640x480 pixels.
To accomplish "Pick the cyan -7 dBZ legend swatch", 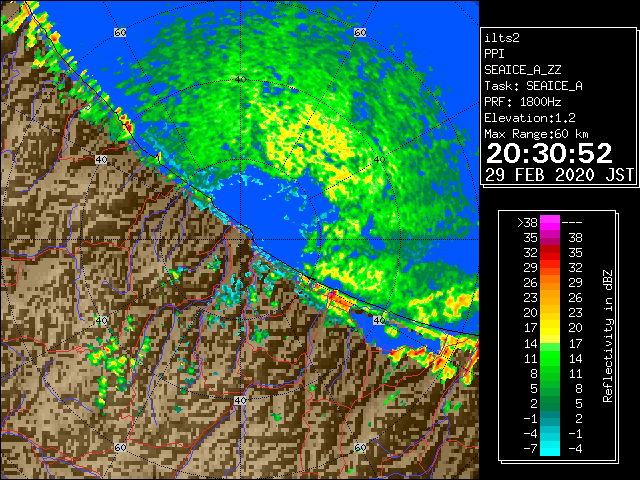I will coord(549,449).
